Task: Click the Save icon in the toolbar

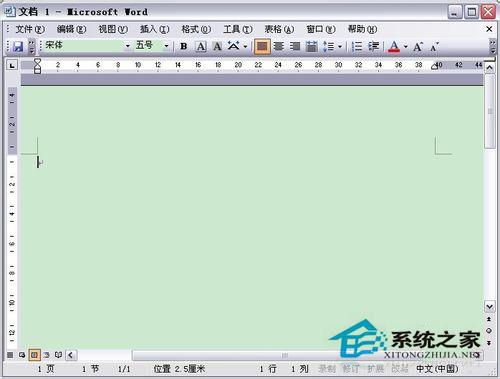Action: [18, 46]
